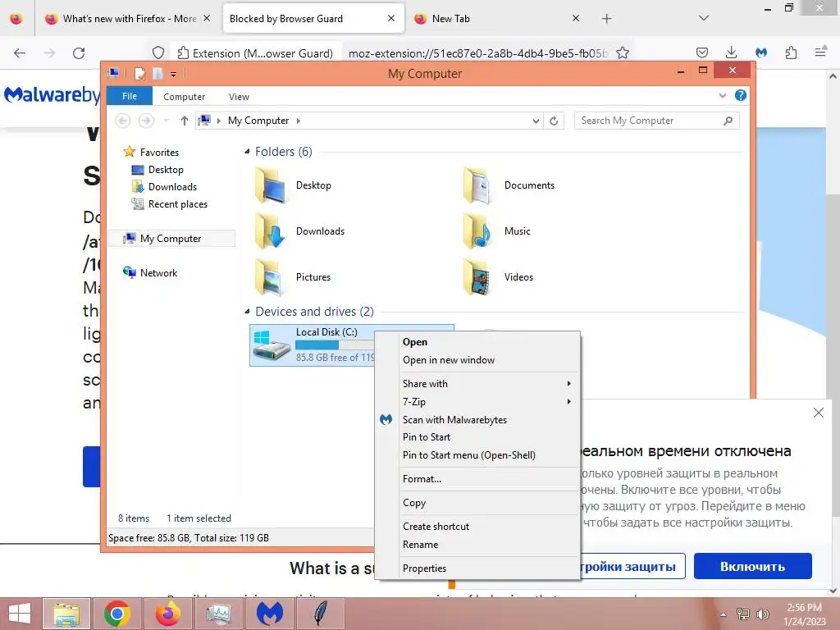
Task: Collapse the Folders (6) group
Action: [x=247, y=152]
